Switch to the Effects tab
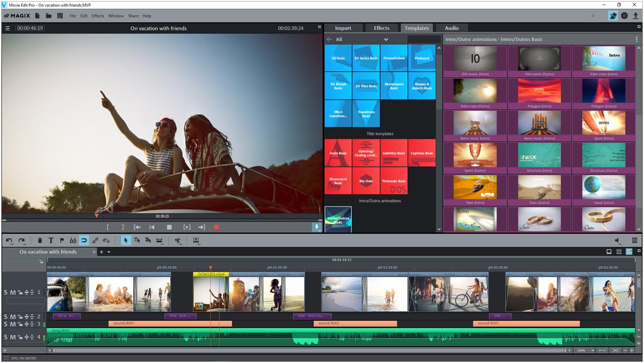Viewport: 644px width, 363px height. [x=381, y=28]
